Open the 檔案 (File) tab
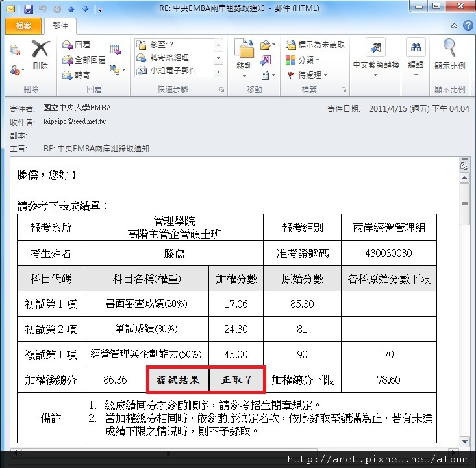Viewport: 476px width, 468px height. point(23,26)
